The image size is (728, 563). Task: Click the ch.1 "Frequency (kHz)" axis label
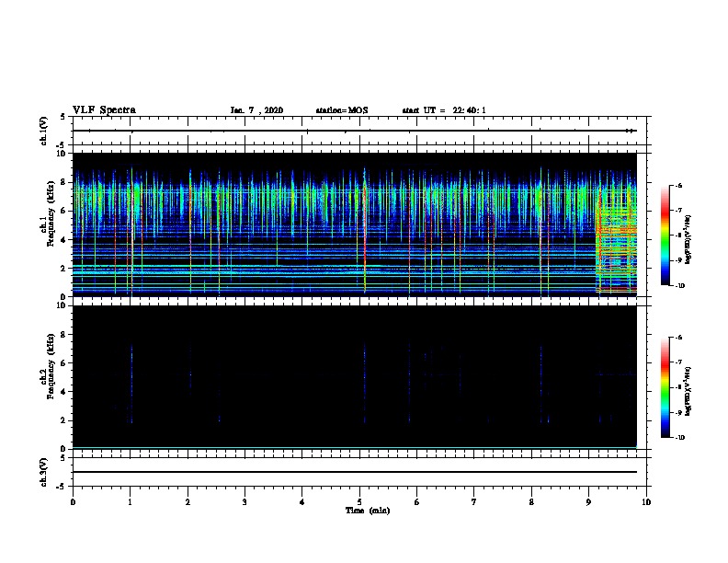(51, 213)
